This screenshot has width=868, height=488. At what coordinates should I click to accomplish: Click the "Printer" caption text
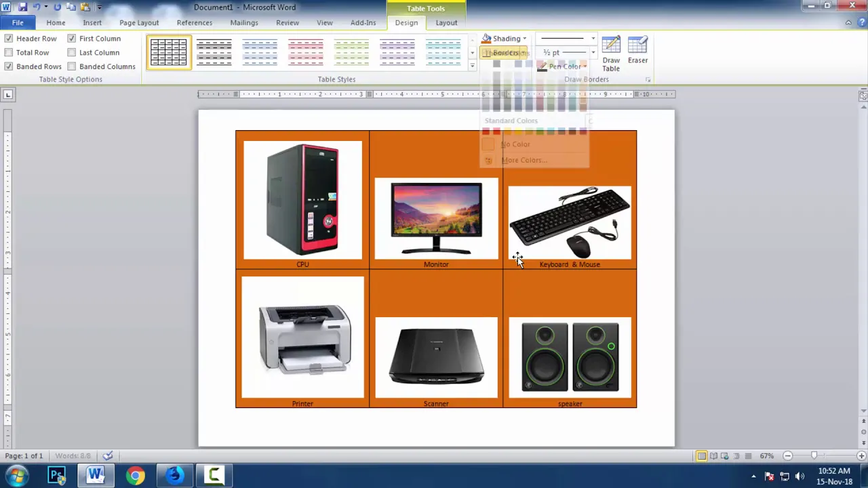coord(302,404)
